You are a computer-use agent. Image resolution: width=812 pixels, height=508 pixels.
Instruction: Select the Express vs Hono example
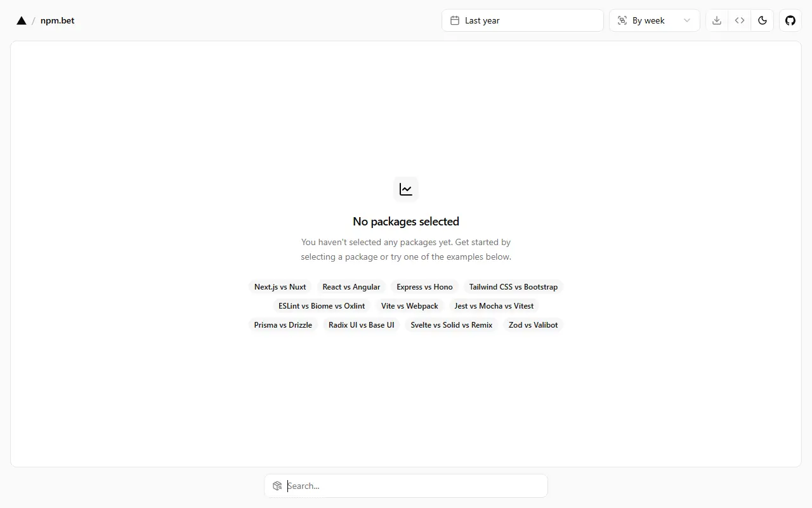click(425, 287)
